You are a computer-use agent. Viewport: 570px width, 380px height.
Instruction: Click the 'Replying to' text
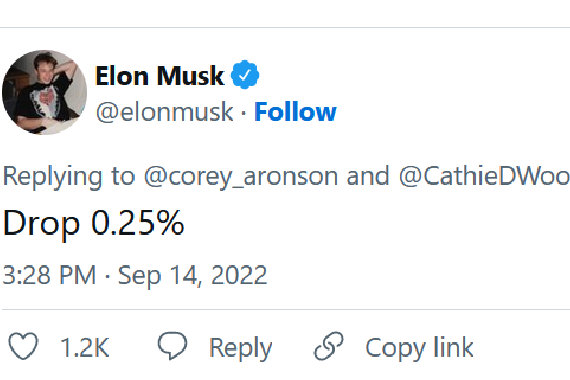[x=69, y=176]
